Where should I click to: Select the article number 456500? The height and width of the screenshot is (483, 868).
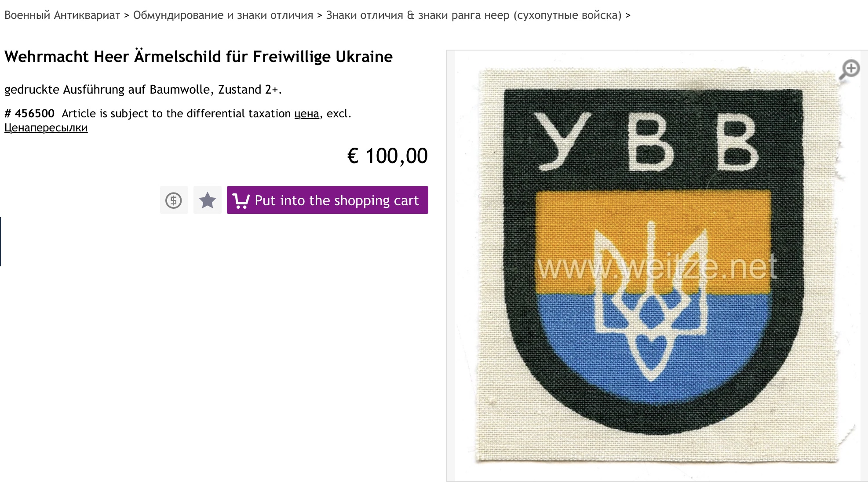tap(29, 113)
